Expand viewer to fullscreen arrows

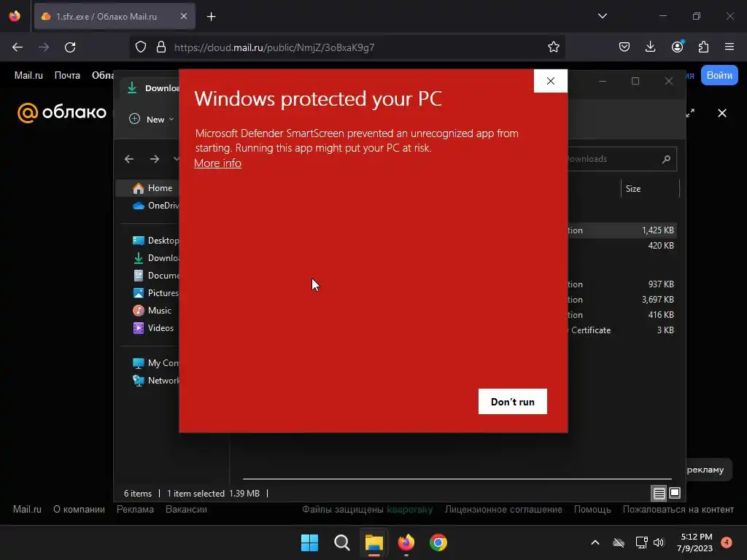(x=690, y=113)
